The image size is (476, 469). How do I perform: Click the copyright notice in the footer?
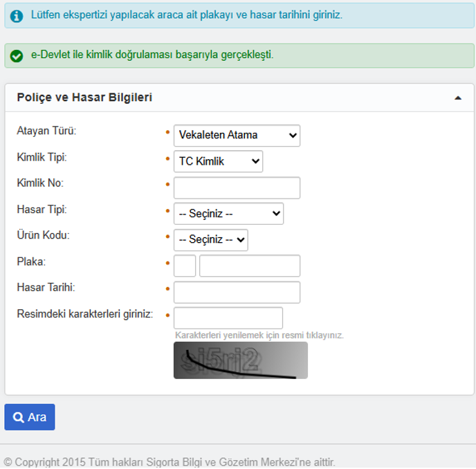click(170, 461)
